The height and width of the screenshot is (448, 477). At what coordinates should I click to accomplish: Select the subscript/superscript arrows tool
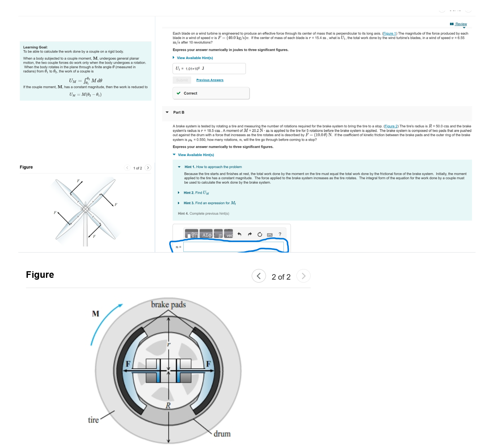click(x=218, y=234)
